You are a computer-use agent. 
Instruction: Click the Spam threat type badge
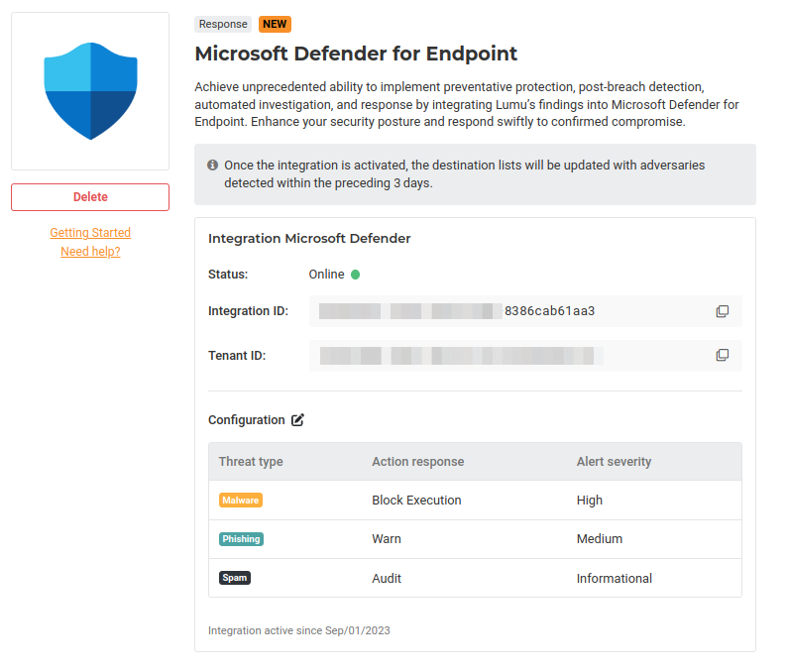click(235, 578)
